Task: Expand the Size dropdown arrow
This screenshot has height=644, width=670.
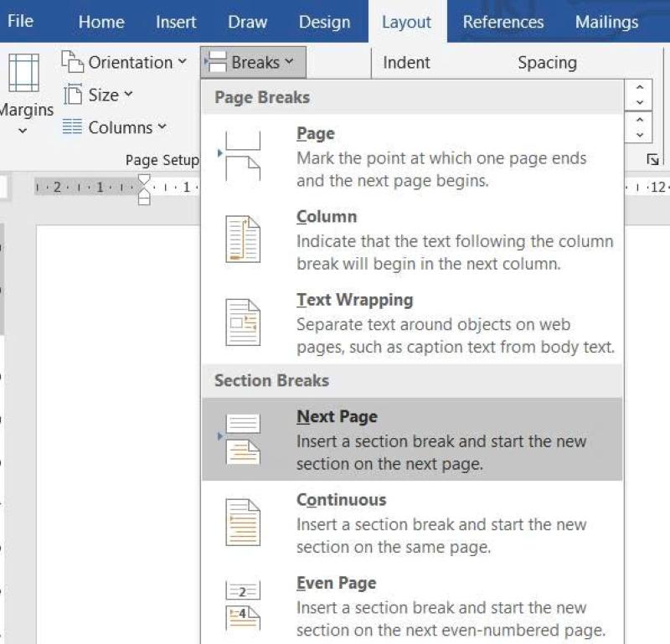Action: 129,94
